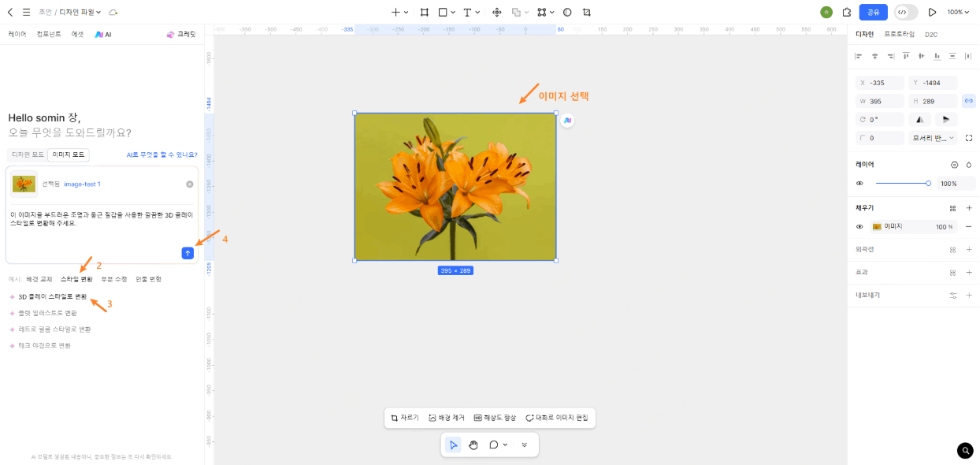Click the 크레딧 credits button

pyautogui.click(x=181, y=35)
